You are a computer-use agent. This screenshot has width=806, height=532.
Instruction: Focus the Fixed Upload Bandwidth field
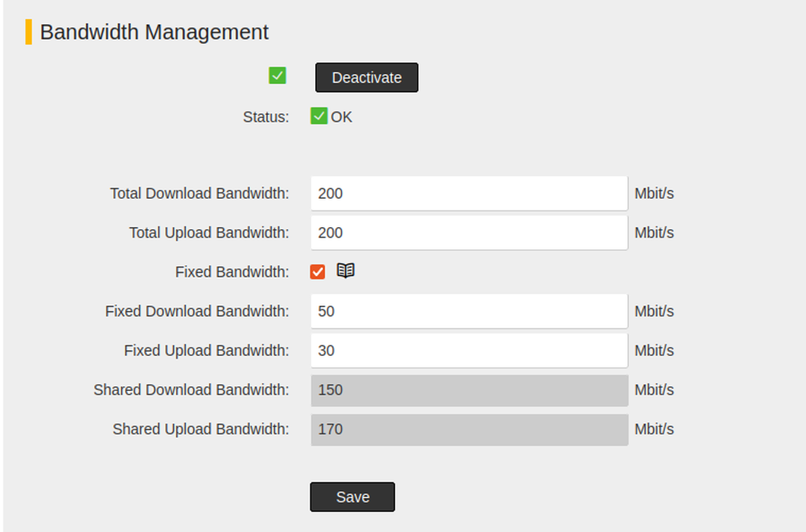click(x=469, y=351)
